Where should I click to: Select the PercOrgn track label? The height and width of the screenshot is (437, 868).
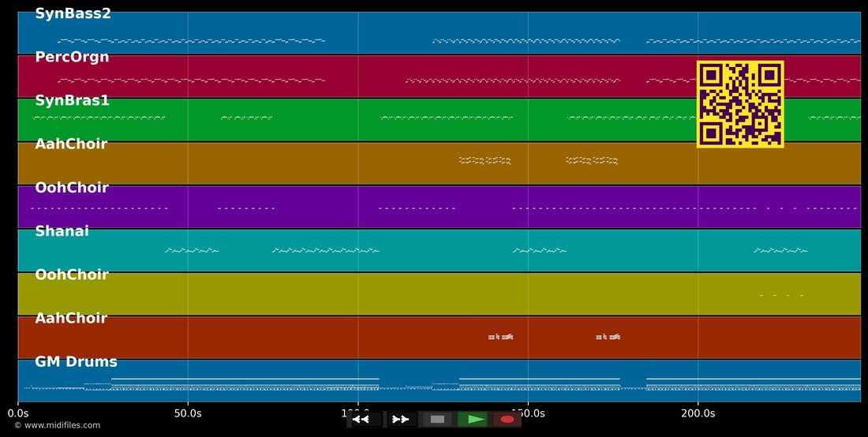72,57
